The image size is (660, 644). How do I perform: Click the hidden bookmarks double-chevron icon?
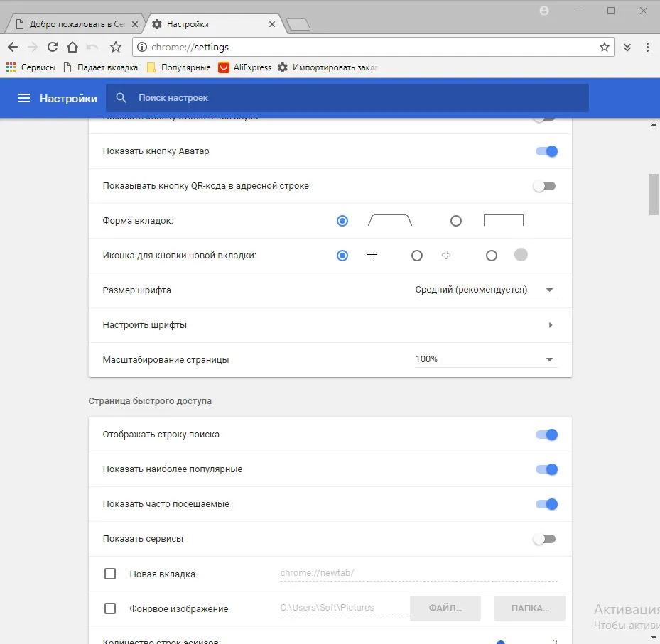[627, 47]
